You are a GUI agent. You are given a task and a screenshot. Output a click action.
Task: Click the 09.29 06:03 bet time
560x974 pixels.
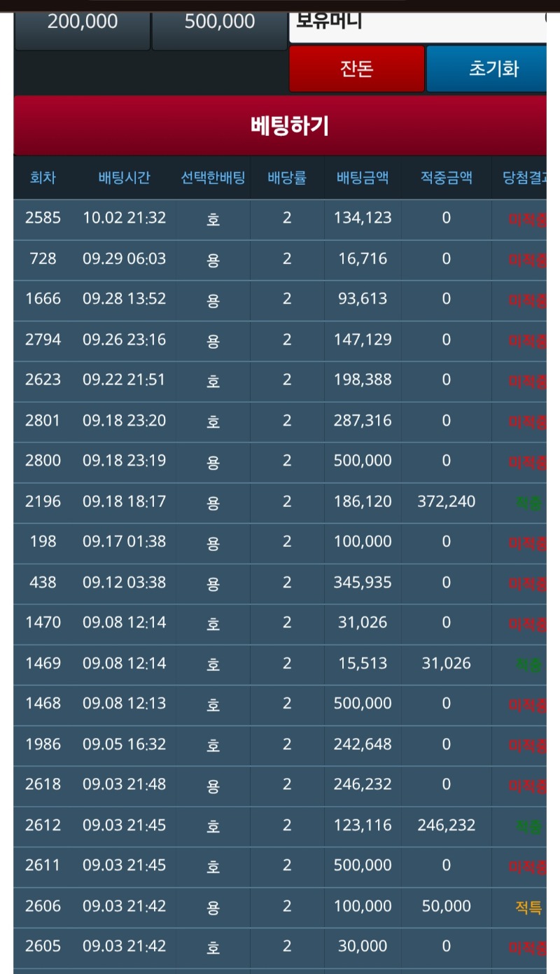(x=124, y=259)
